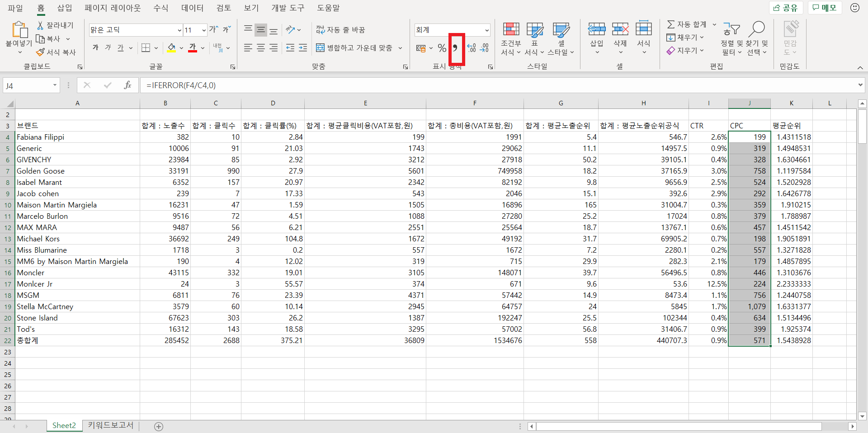Click the 공유 share button
868x433 pixels.
pos(785,8)
